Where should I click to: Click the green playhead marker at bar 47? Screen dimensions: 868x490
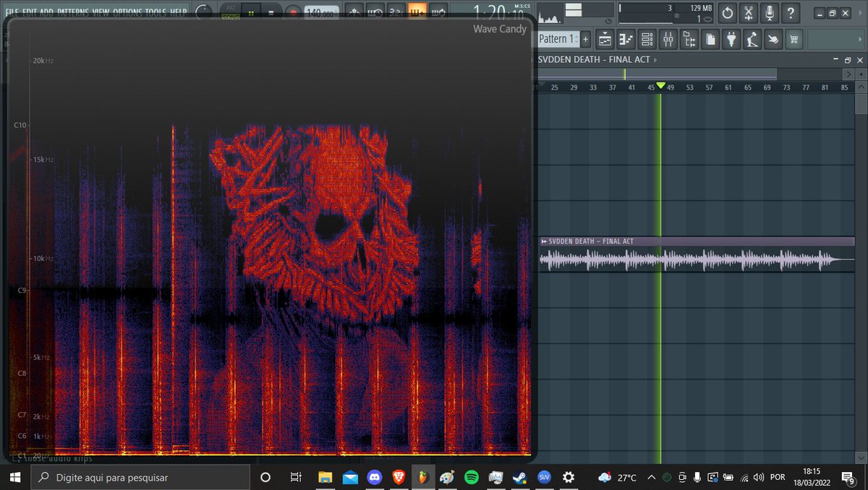(660, 86)
